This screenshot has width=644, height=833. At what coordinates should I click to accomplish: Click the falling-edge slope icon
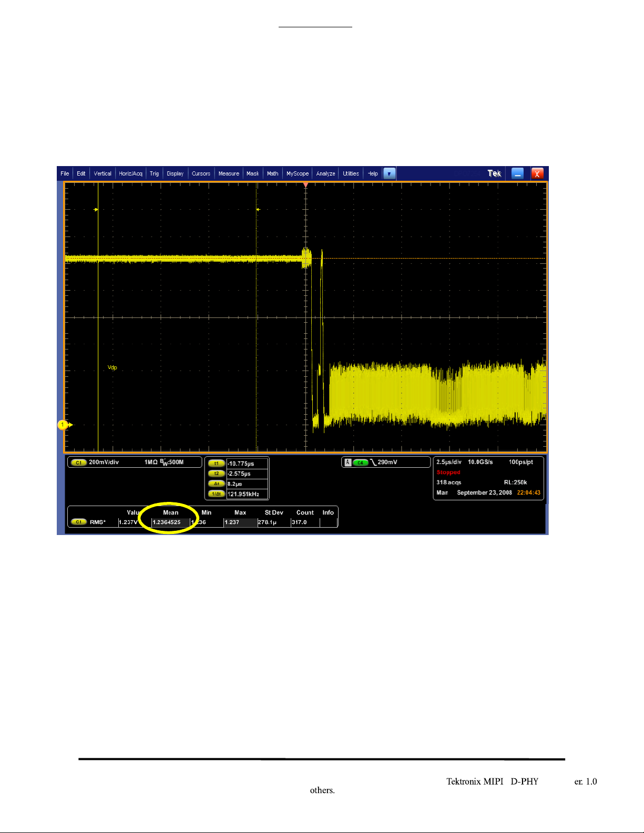pyautogui.click(x=373, y=462)
